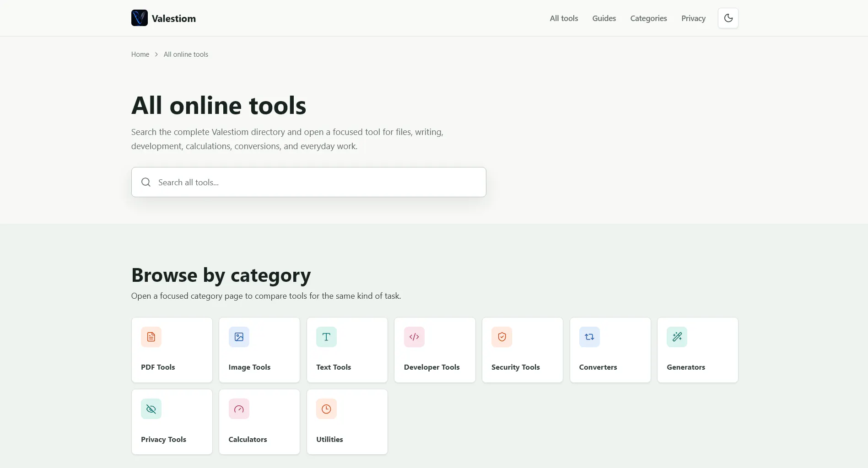Open the Generators magic wand icon

677,337
